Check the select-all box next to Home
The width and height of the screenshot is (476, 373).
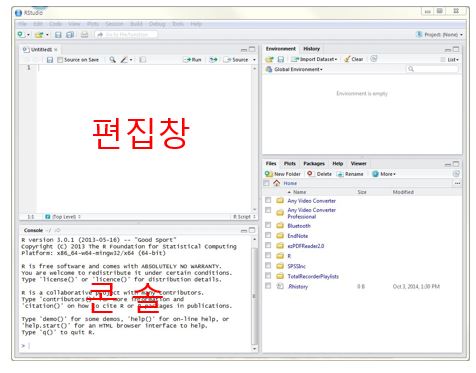pyautogui.click(x=266, y=183)
